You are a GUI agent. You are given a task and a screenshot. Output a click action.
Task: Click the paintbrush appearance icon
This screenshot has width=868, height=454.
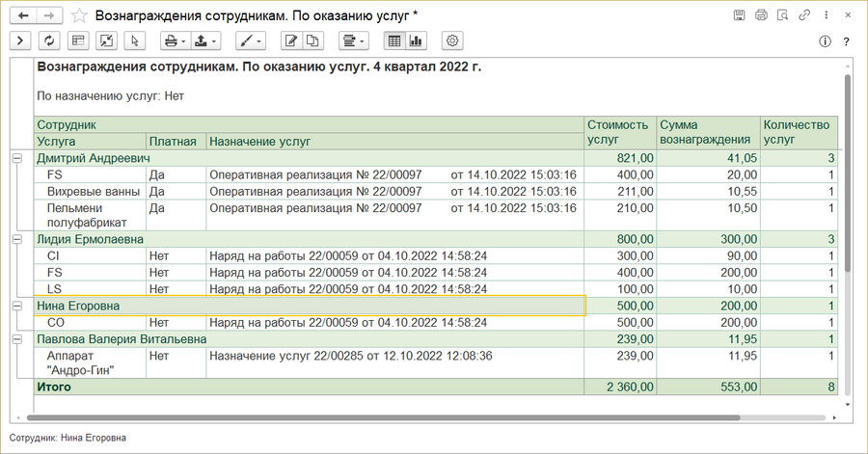(247, 40)
